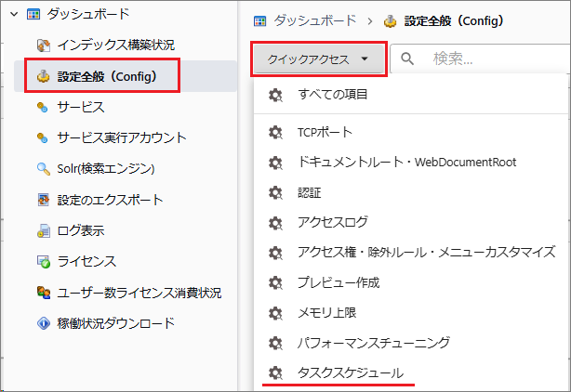571x392 pixels.
Task: Click the gear icon beside メモリ上限
Action: pos(274,313)
